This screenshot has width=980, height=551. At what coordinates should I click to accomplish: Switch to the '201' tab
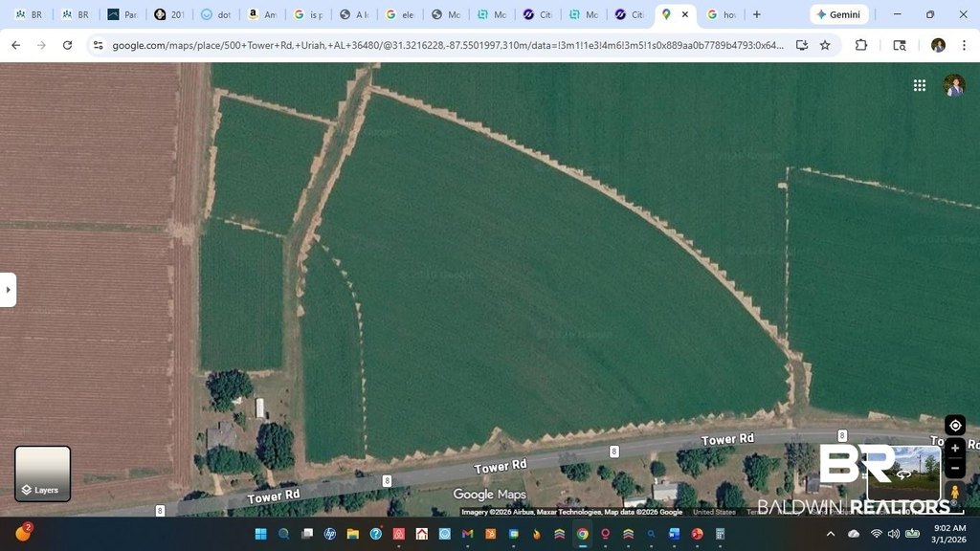point(169,14)
